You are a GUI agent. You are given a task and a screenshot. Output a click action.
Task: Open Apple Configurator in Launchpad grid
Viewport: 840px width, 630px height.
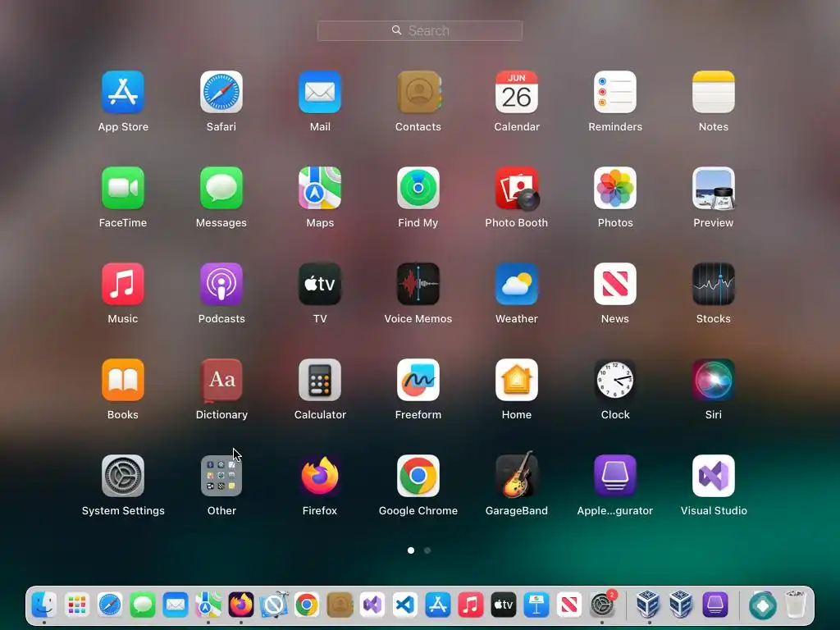tap(615, 476)
